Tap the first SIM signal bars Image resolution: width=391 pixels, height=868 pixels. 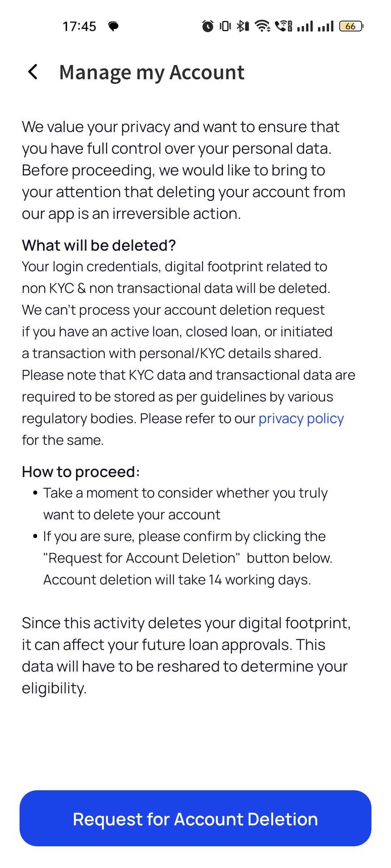[x=305, y=26]
